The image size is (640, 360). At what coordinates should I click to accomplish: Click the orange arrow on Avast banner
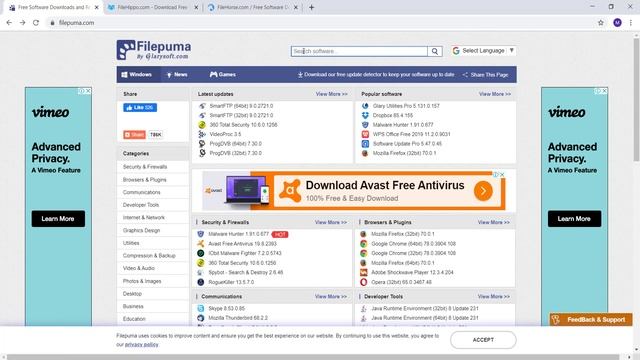(x=483, y=191)
